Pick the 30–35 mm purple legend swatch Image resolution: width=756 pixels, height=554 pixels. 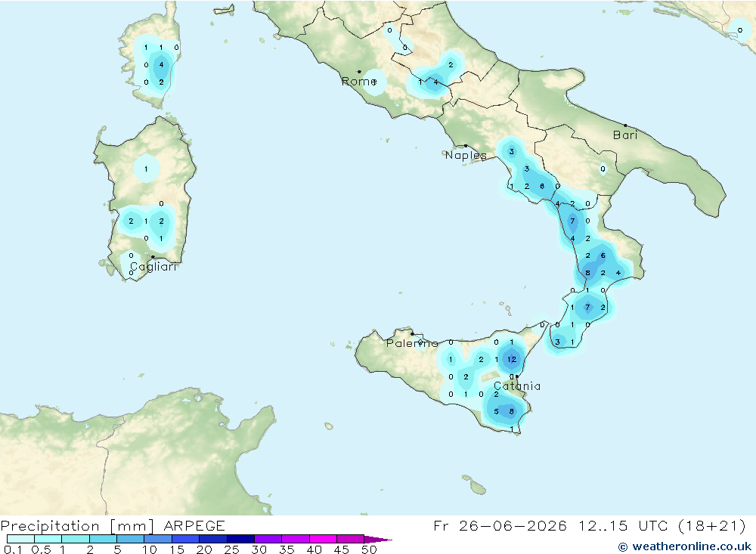click(x=268, y=539)
